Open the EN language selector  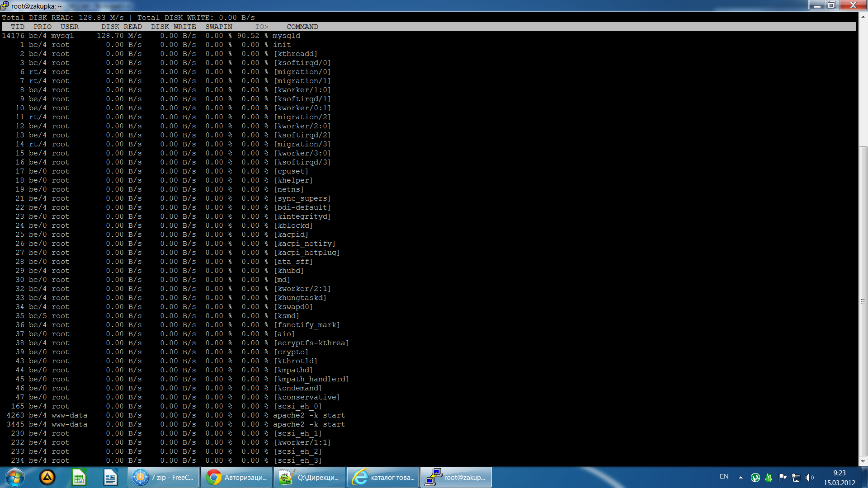tap(724, 477)
